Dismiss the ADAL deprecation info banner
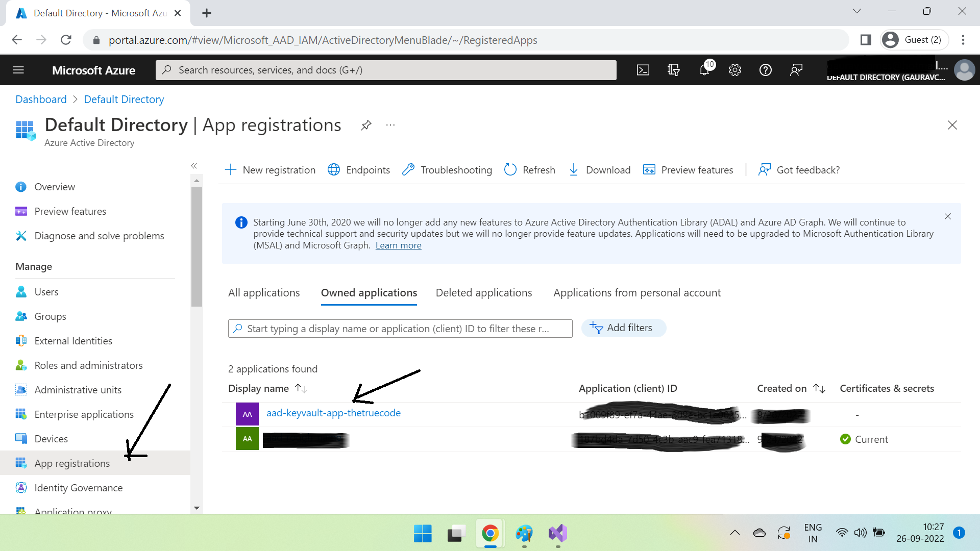This screenshot has width=980, height=551. pyautogui.click(x=948, y=216)
